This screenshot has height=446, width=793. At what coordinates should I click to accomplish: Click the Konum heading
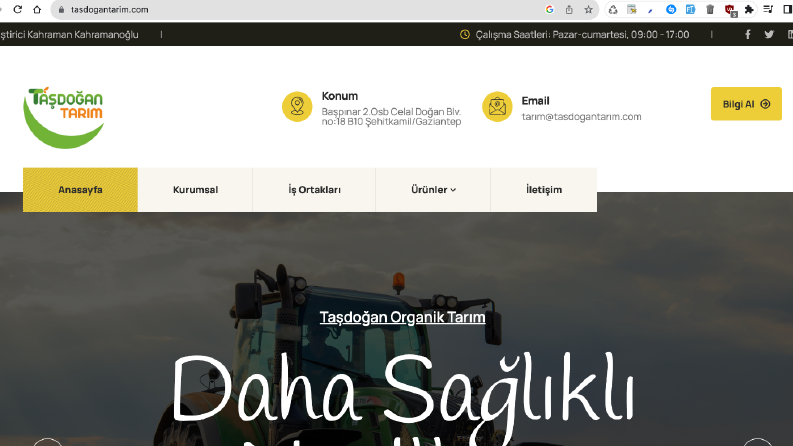[x=339, y=96]
